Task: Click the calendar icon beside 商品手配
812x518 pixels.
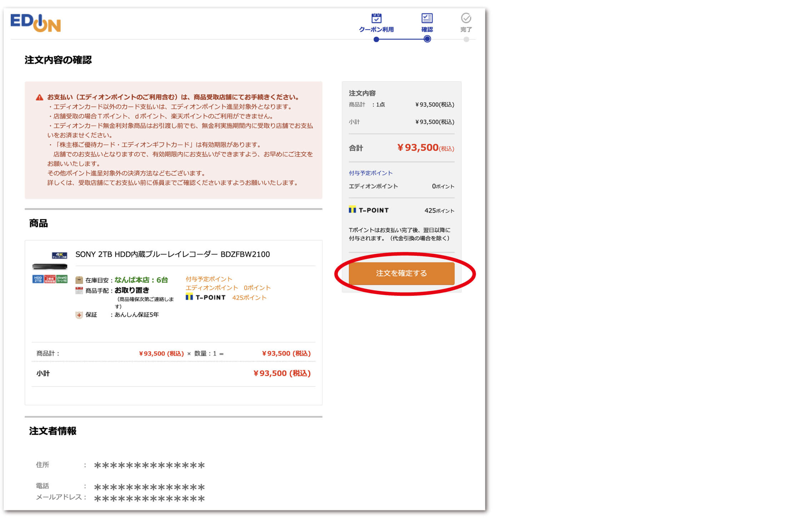Action: point(79,290)
